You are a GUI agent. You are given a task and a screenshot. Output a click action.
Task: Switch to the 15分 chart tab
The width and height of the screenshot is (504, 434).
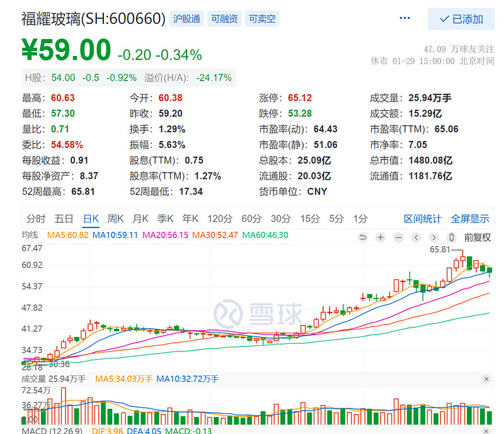pos(310,219)
